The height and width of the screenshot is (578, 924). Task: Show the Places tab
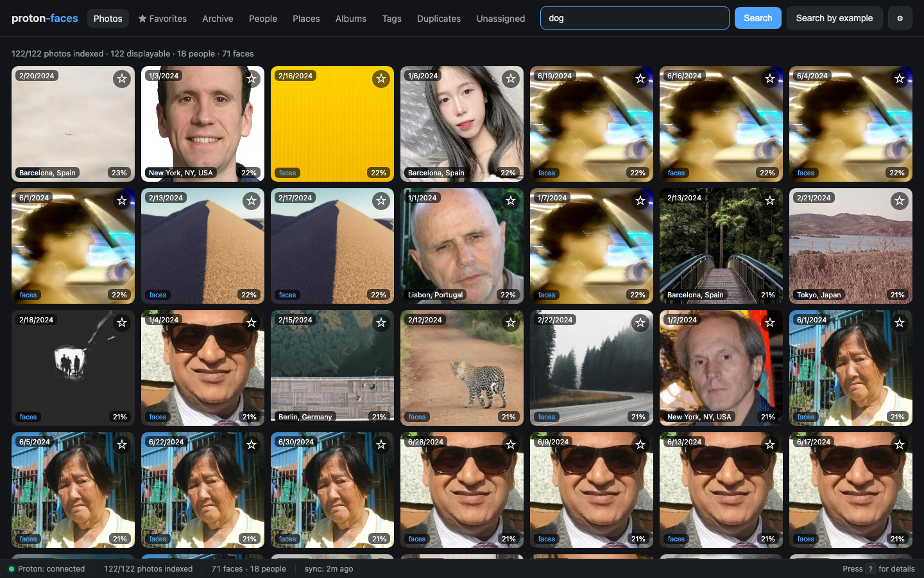pyautogui.click(x=306, y=19)
